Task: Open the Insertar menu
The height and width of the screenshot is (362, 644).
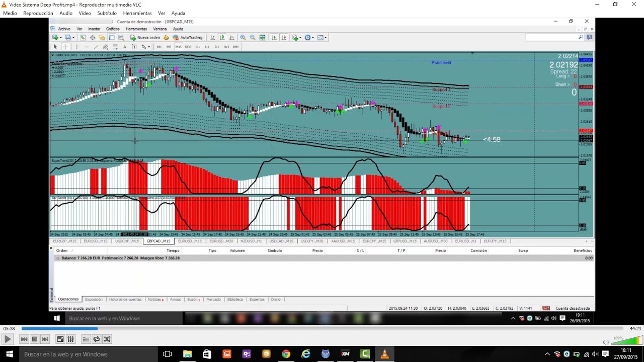Action: [94, 29]
